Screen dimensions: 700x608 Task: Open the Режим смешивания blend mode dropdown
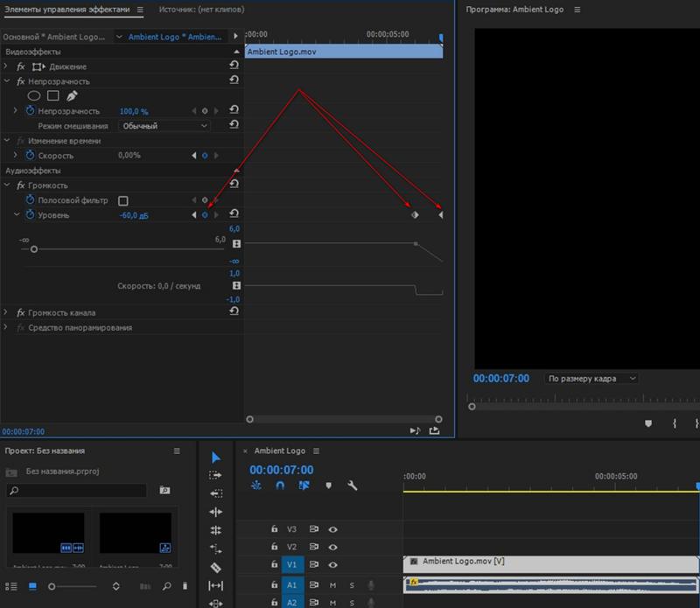click(164, 126)
